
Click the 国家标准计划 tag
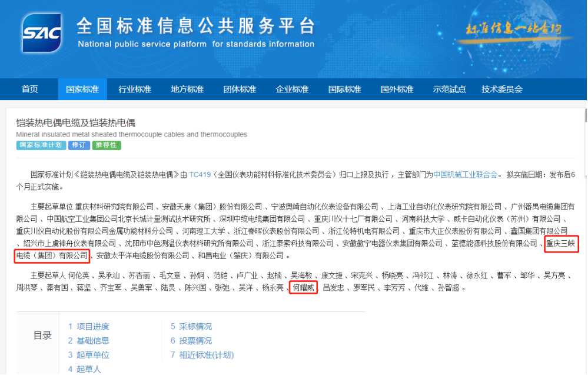click(x=41, y=145)
